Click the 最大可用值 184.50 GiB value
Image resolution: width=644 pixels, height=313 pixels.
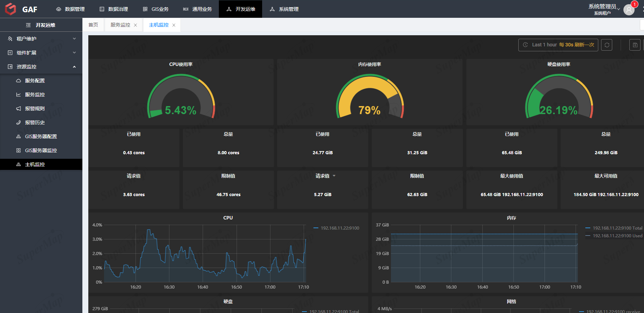coord(606,194)
